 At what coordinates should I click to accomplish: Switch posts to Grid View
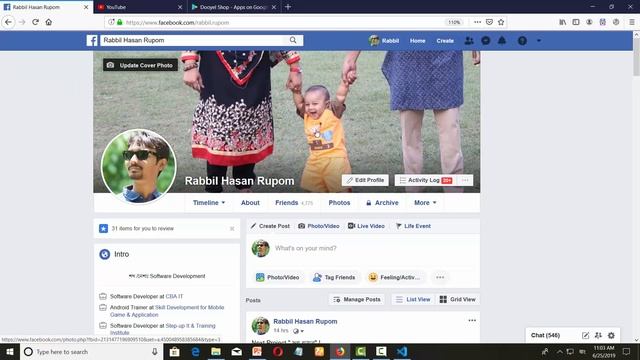point(458,299)
